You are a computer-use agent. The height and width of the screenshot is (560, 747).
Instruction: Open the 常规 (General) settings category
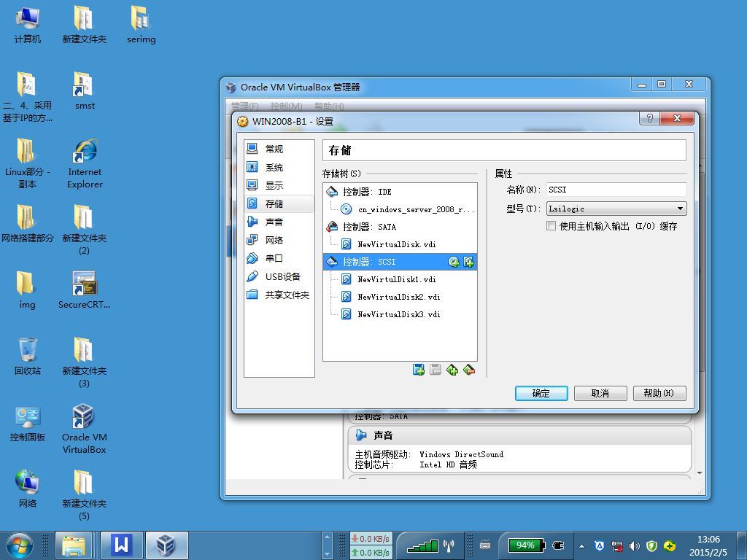pos(279,149)
